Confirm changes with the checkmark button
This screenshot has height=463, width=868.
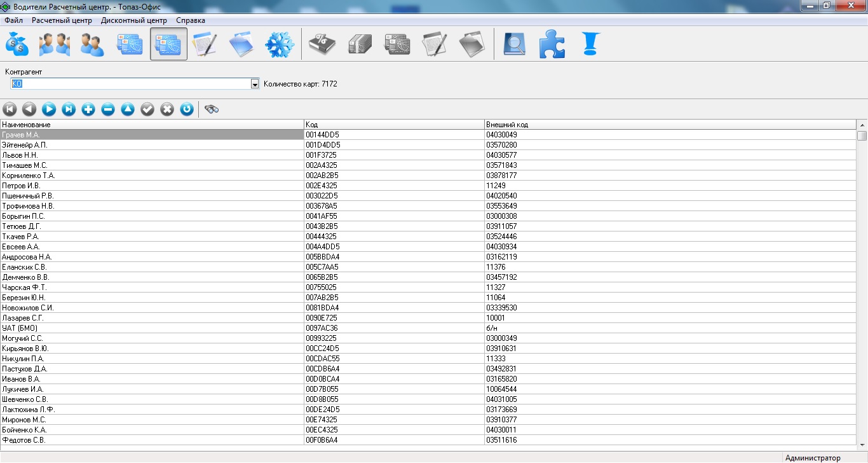(147, 109)
